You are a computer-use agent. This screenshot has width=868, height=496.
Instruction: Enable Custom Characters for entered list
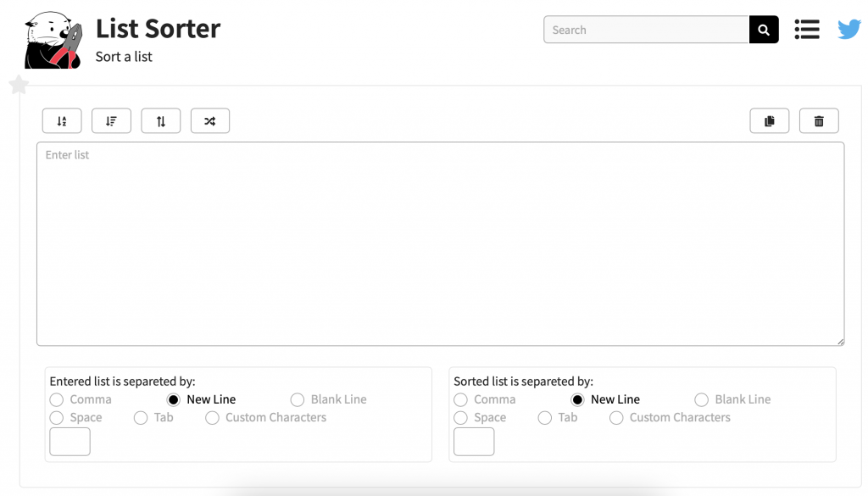(x=212, y=417)
